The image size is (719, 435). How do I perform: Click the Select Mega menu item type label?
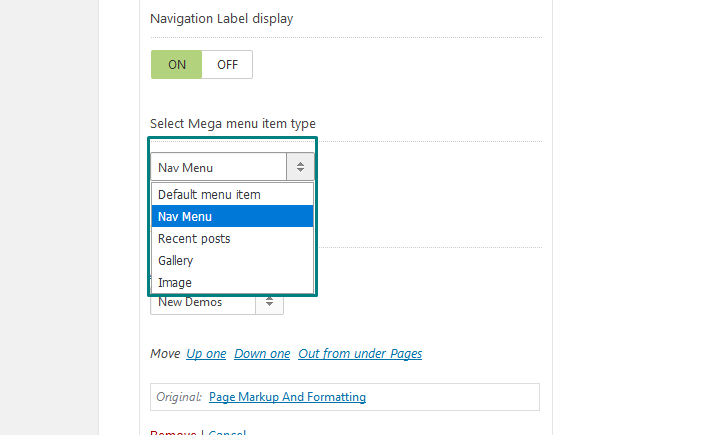point(233,124)
